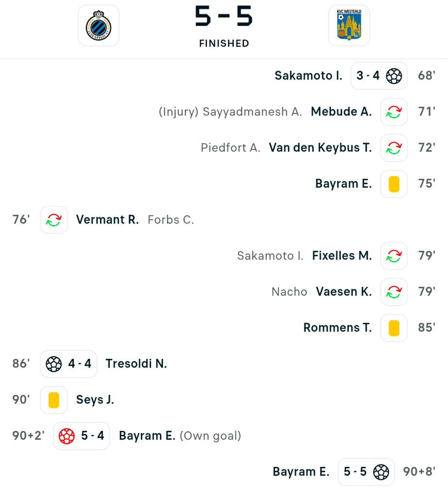Click the 71' substitution arrows icon
Image resolution: width=448 pixels, height=498 pixels.
(x=394, y=112)
